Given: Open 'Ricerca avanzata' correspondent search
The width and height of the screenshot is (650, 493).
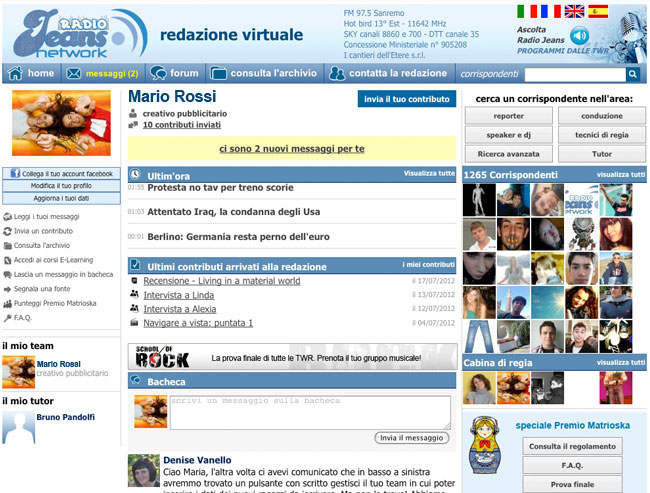Looking at the screenshot, I should pos(508,154).
